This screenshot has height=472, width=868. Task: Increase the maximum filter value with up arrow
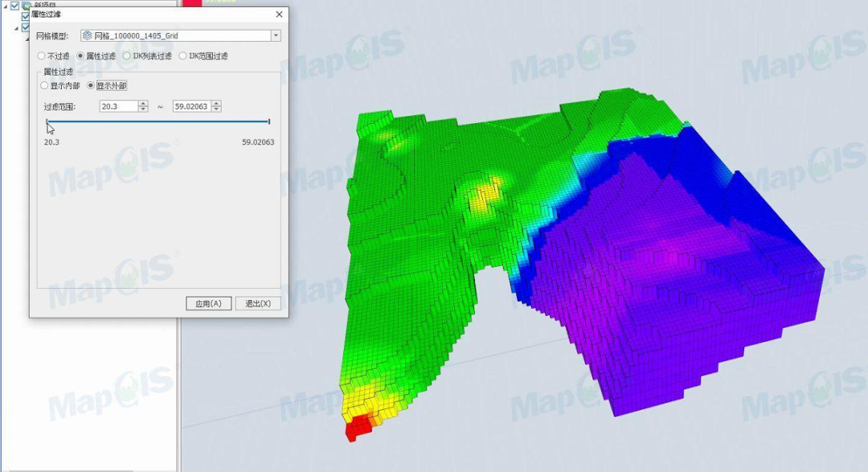click(x=216, y=104)
